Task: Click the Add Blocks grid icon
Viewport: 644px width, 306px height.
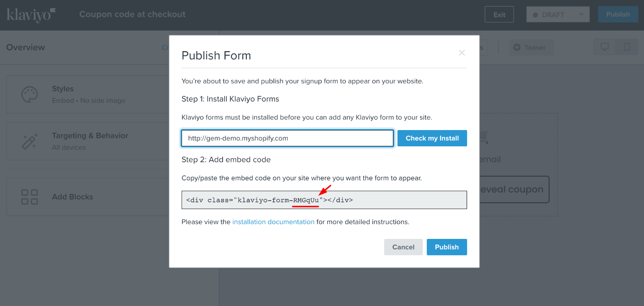Action: pos(30,197)
